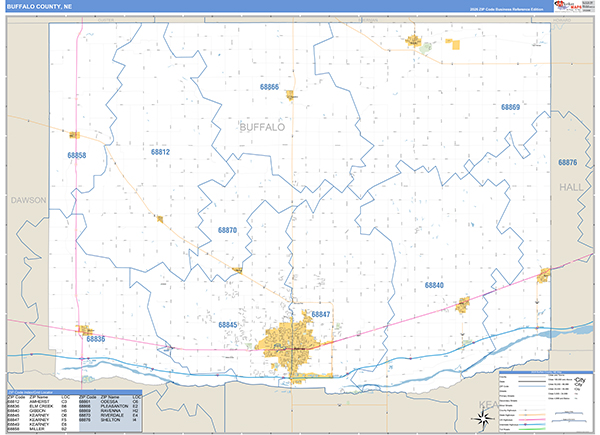The height and width of the screenshot is (435, 600).
Task: Click the Gibbon town marker on the pink highway
Action: 463,305
